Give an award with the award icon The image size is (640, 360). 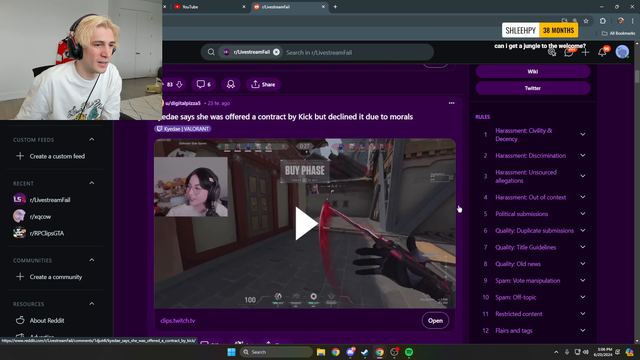[x=231, y=84]
